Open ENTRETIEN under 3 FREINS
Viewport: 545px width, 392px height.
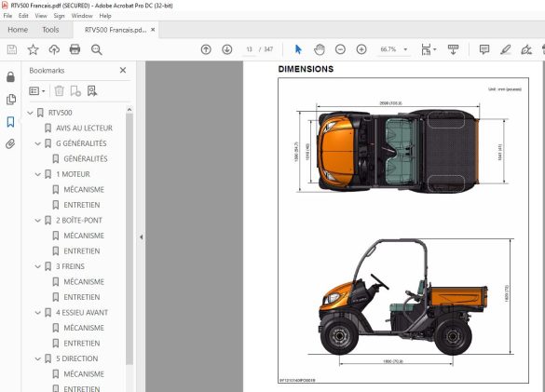pyautogui.click(x=82, y=297)
